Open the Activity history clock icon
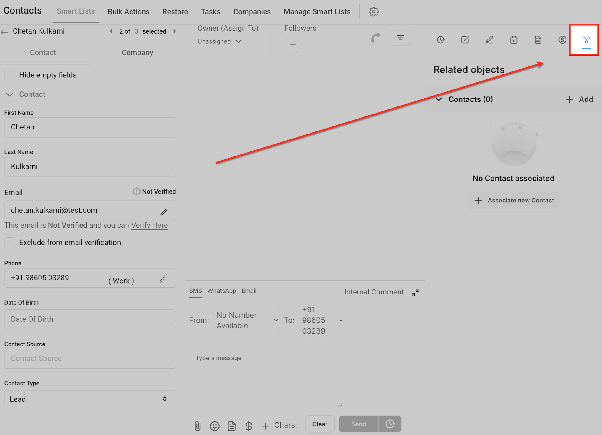The image size is (602, 435). [x=440, y=40]
